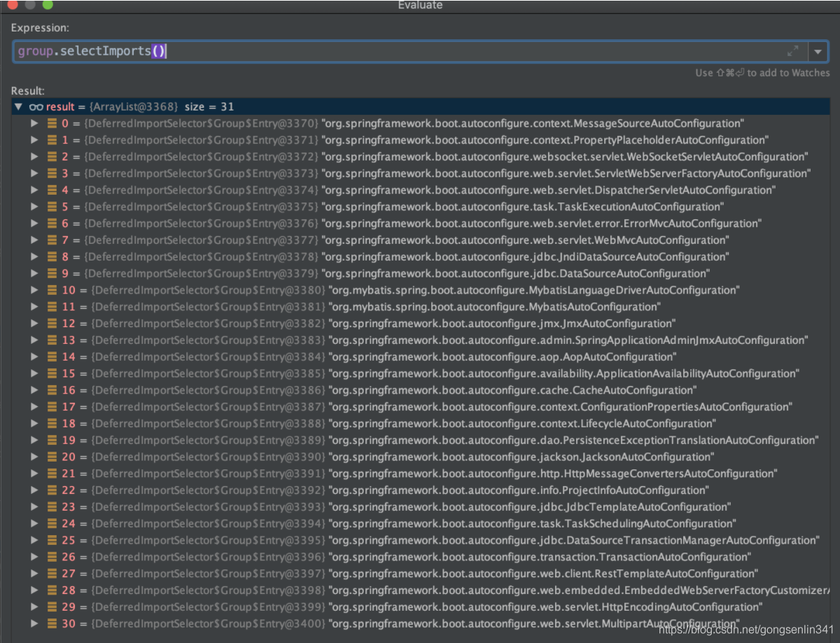Click field icon of entry 14
The height and width of the screenshot is (643, 840).
(52, 357)
